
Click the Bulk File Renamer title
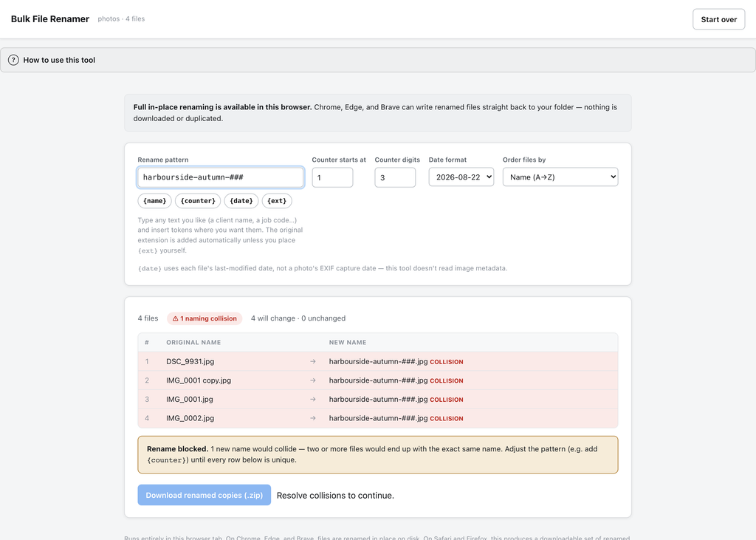pos(50,18)
